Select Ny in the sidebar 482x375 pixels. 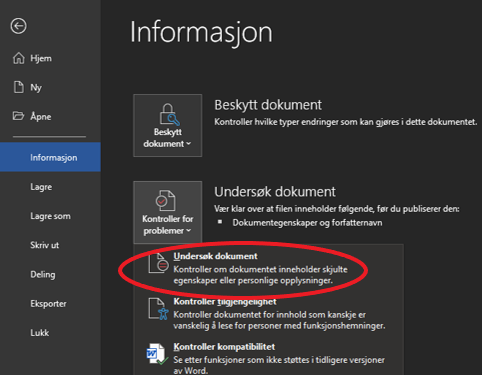click(x=50, y=87)
